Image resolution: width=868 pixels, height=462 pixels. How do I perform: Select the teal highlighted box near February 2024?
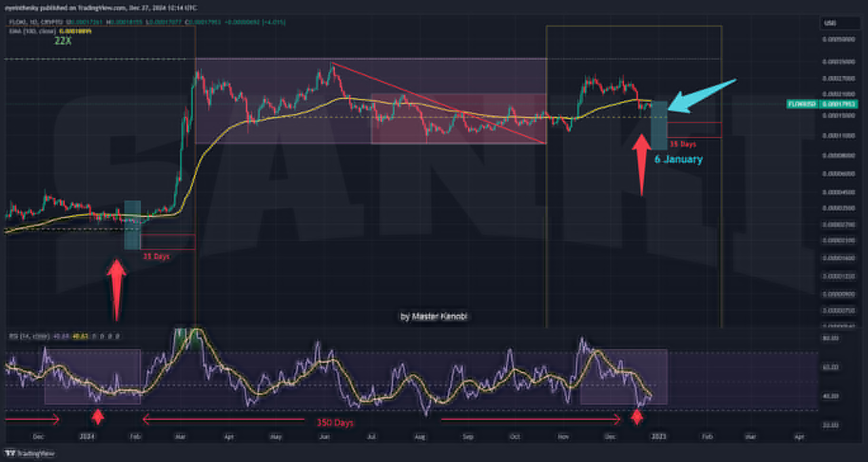point(133,225)
